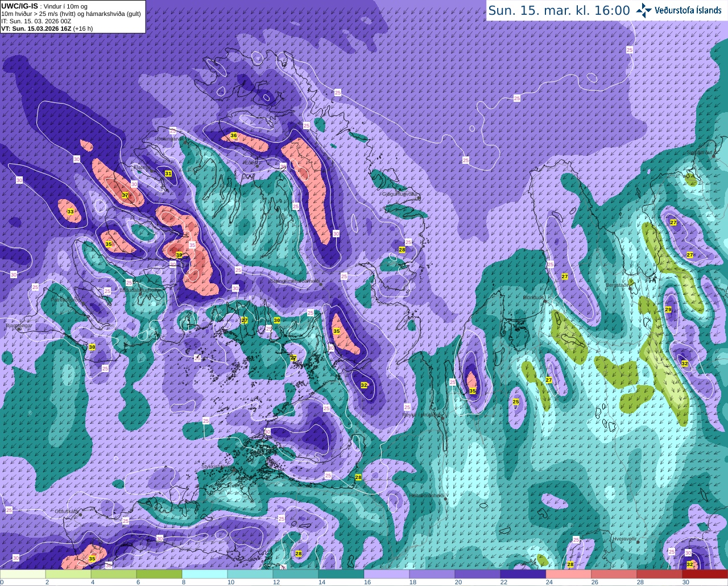Click the 'IT: Sun. 15. 03. 2026 00Z' line
Screen dimensions: 728x586
click(x=36, y=21)
